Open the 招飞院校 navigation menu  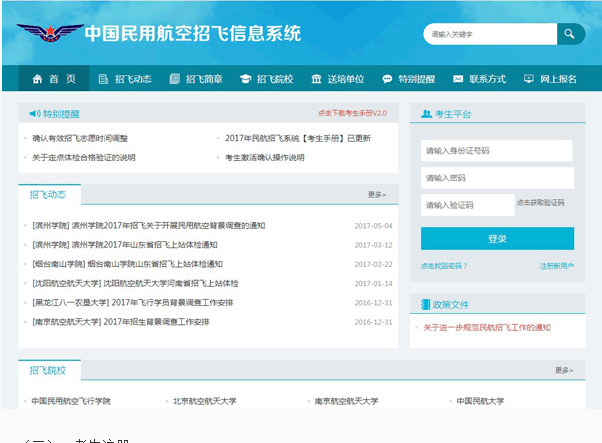[267, 79]
